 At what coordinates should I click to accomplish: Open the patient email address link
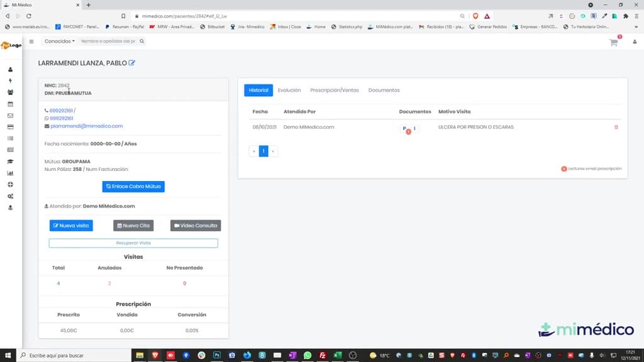coord(86,126)
